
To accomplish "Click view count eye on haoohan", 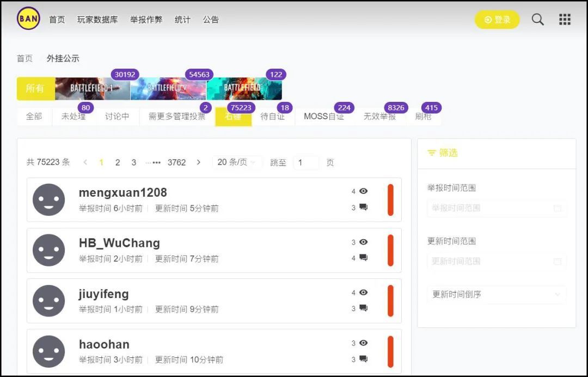I will tap(363, 343).
